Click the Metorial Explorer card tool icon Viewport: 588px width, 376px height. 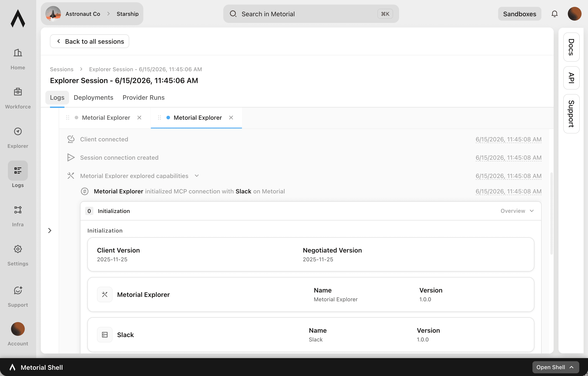coord(105,294)
